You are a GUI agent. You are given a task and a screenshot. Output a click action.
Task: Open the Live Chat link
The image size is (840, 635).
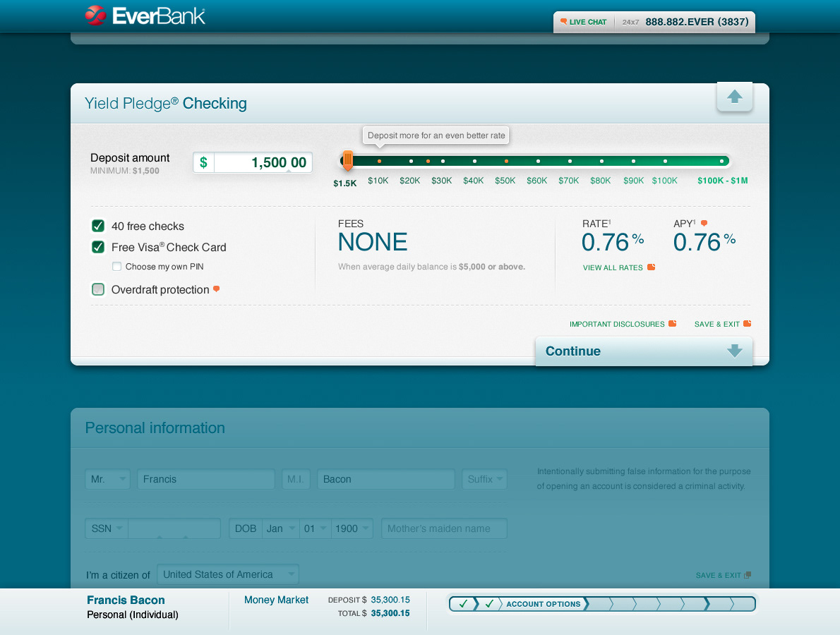coord(588,22)
